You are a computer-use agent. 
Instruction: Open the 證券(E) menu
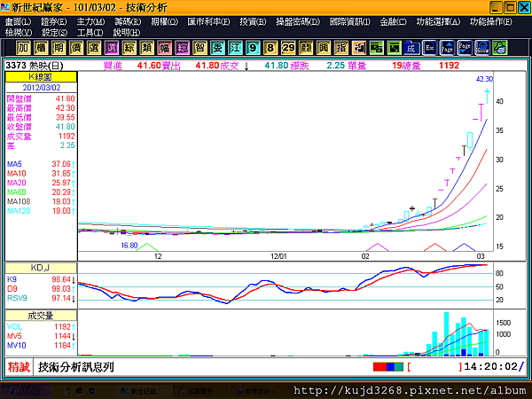pos(53,22)
